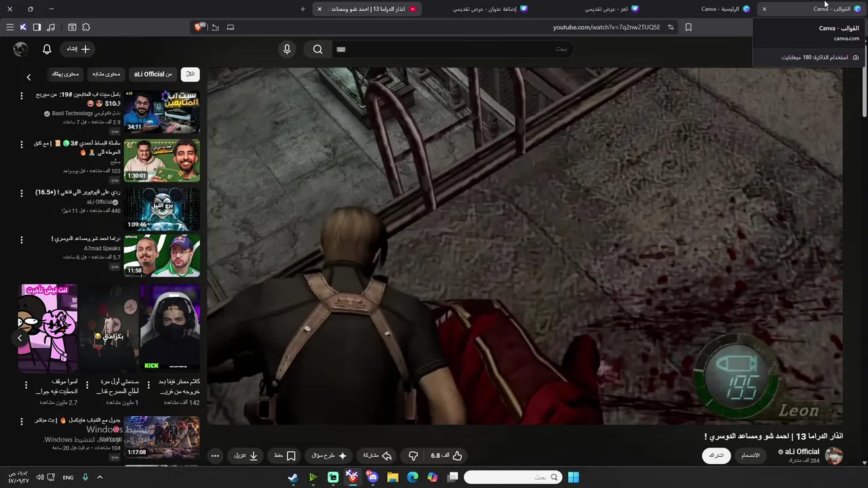
Task: Open the 34:11 Basil Technology video thumbnail
Action: (161, 112)
